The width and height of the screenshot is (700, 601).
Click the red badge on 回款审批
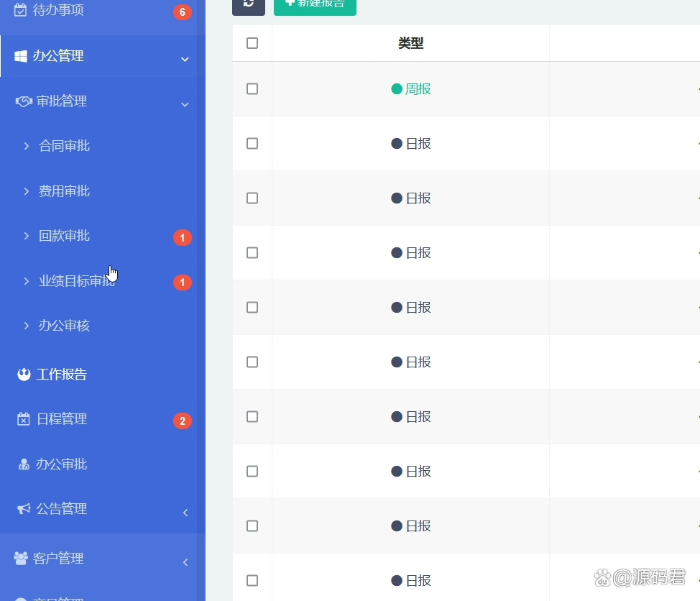(x=182, y=237)
